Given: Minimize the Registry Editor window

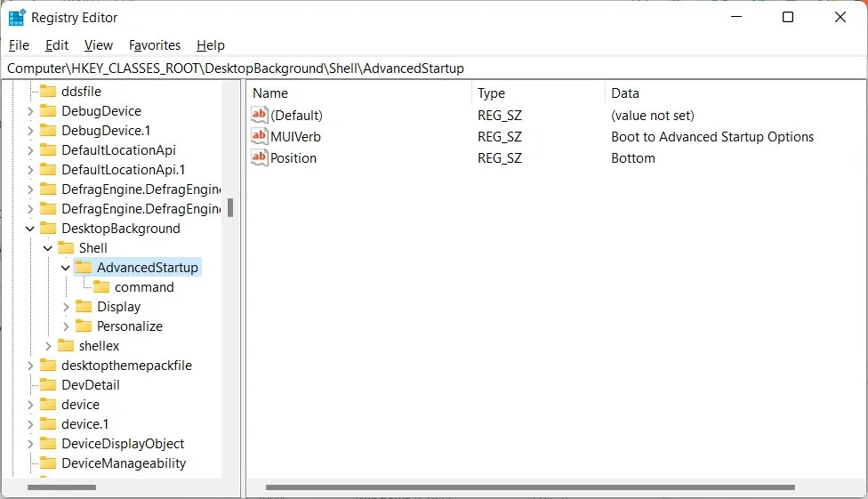Looking at the screenshot, I should [736, 17].
